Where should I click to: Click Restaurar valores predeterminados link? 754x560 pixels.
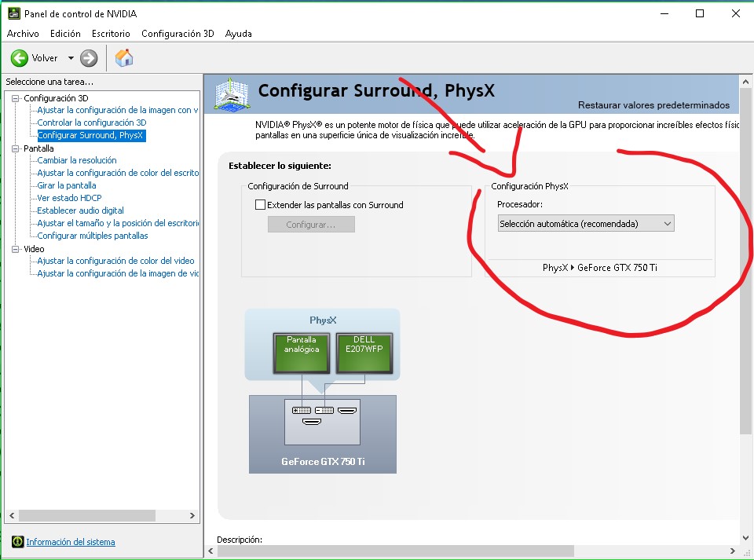click(653, 105)
